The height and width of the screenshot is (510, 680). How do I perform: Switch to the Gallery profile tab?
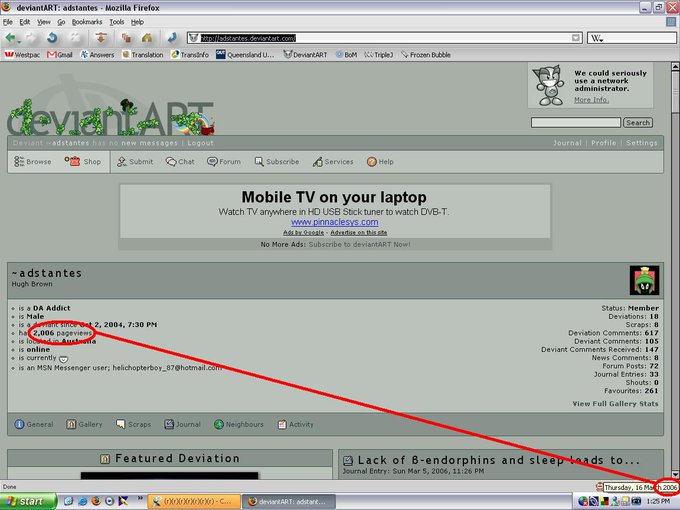pos(84,424)
